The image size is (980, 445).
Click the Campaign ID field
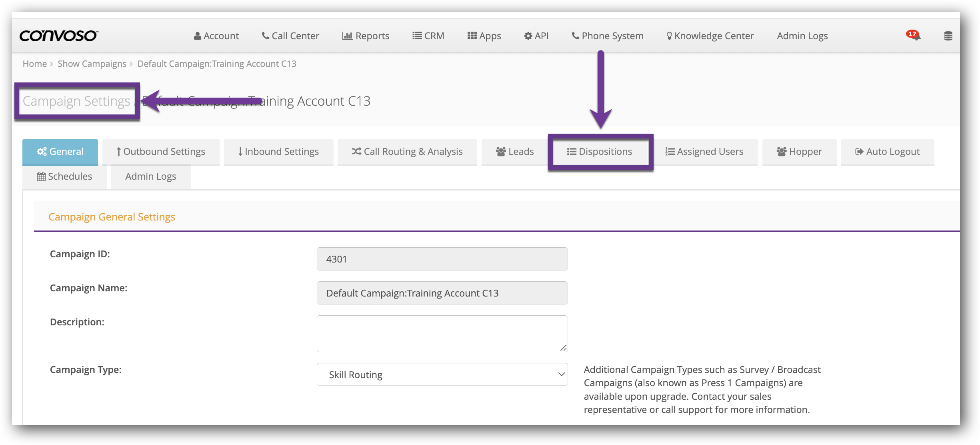[x=442, y=259]
